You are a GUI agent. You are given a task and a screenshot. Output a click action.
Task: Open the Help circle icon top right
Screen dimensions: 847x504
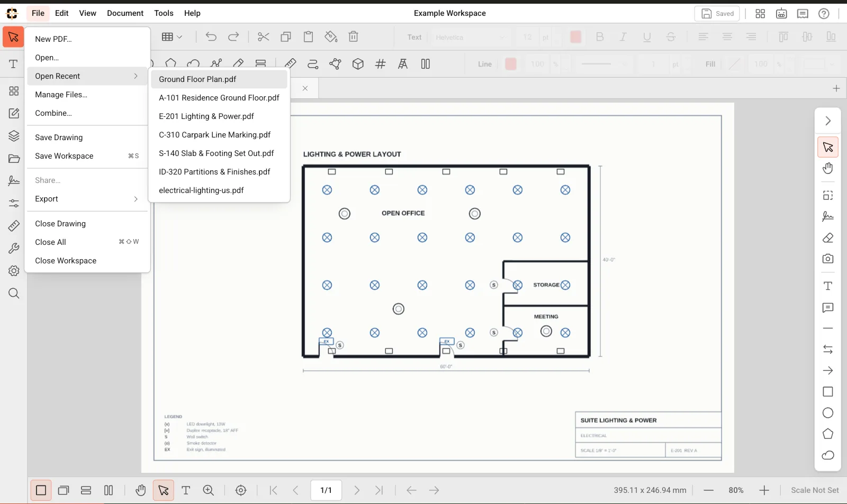[824, 14]
